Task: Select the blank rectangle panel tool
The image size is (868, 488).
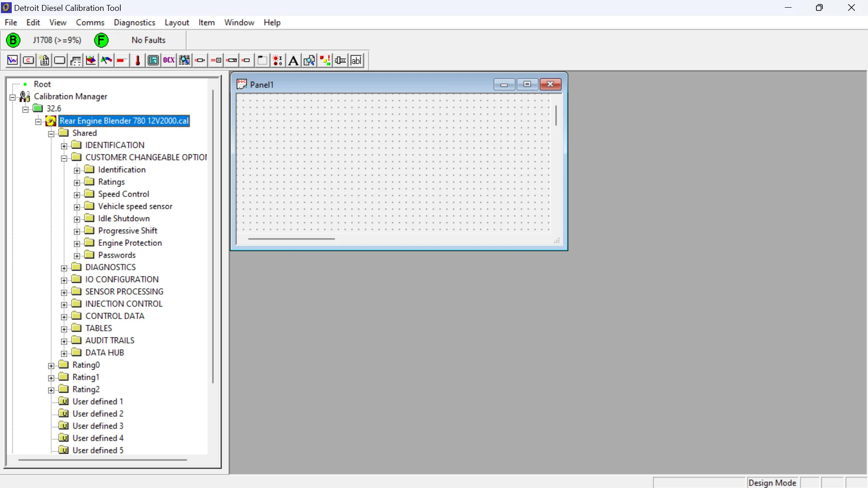Action: pyautogui.click(x=60, y=60)
